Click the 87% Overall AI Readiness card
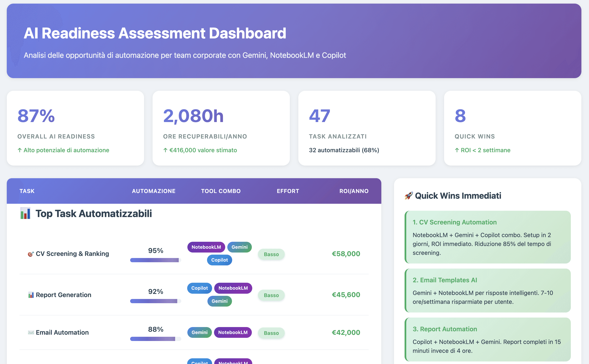Viewport: 589px width, 364px height. [75, 128]
